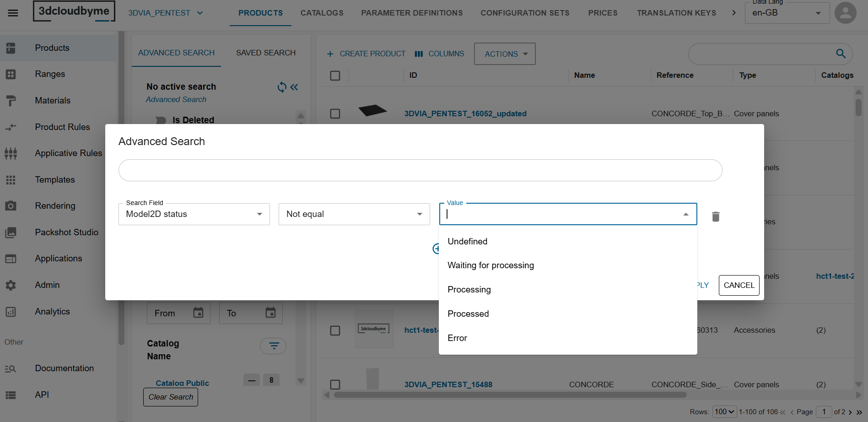Screen dimensions: 868x422
Task: Click the Packshot Studio icon
Action: (x=11, y=233)
